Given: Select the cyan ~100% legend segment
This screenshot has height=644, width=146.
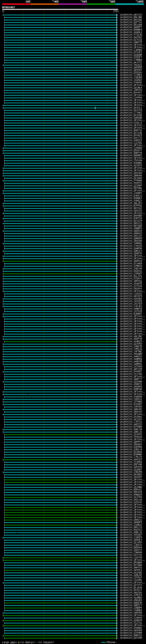Looking at the screenshot, I should (130, 4).
